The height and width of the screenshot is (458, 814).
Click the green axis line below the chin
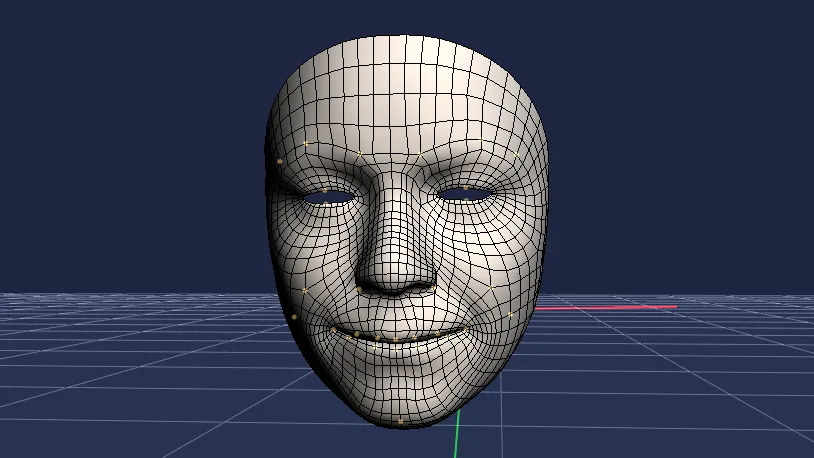pyautogui.click(x=457, y=434)
